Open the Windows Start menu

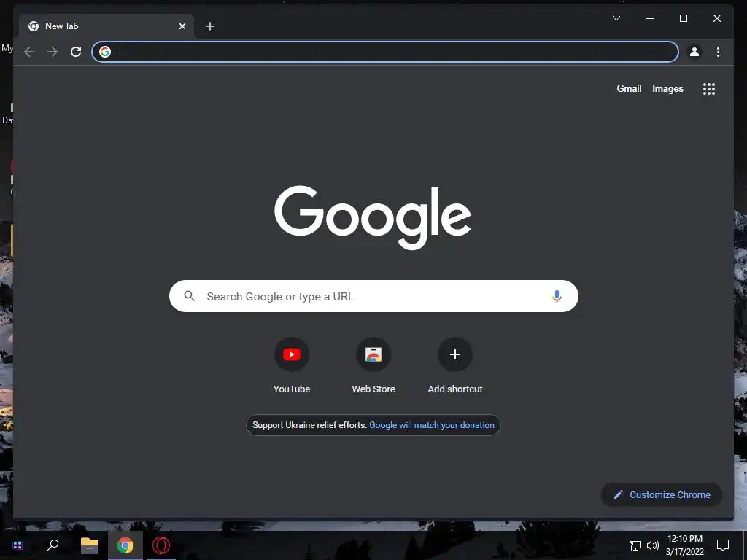tap(18, 545)
